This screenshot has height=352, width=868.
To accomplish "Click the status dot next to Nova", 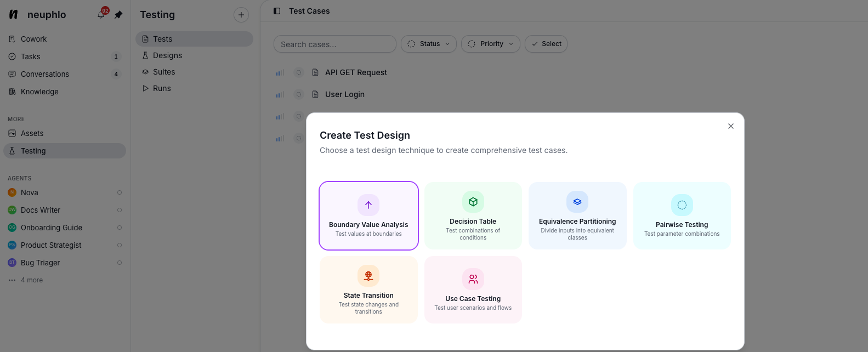I will [120, 192].
